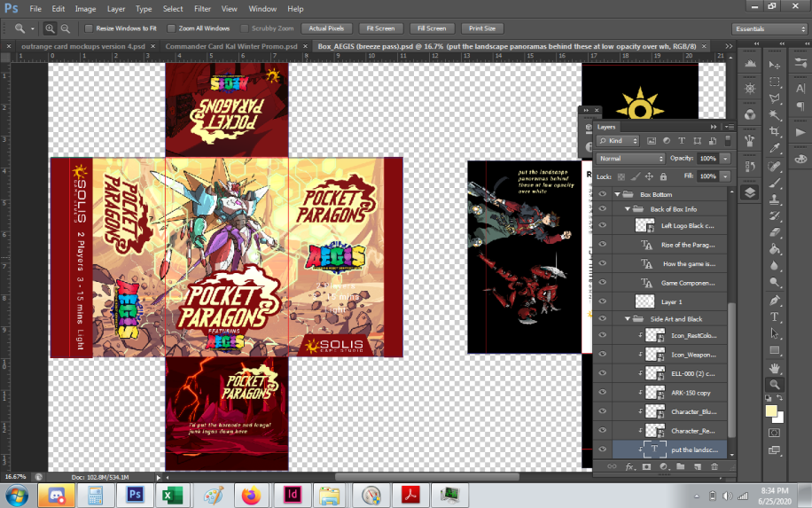Viewport: 812px width, 508px height.
Task: Select the Healing Brush tool
Action: click(774, 166)
